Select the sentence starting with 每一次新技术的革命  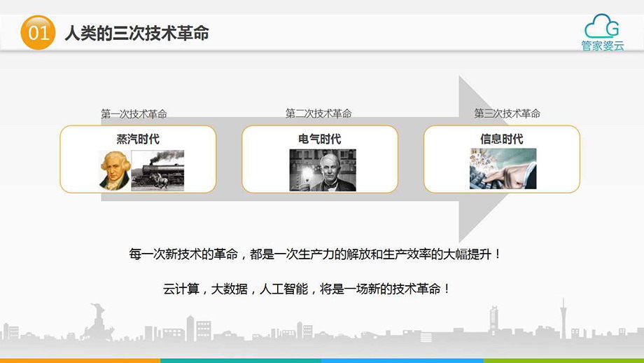pyautogui.click(x=315, y=254)
